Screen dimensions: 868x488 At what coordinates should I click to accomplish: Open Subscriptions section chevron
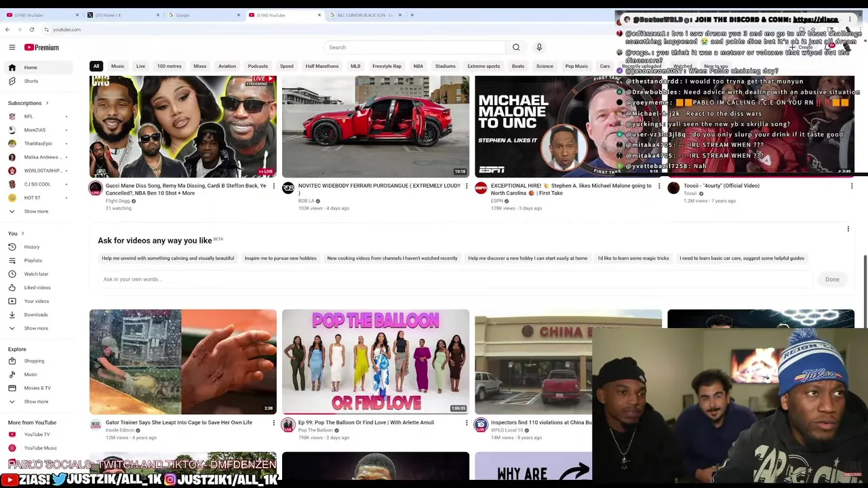pos(47,103)
